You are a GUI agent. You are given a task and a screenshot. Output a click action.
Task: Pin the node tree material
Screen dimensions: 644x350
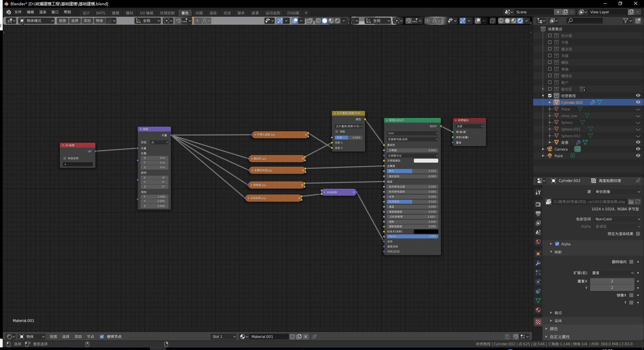point(314,337)
